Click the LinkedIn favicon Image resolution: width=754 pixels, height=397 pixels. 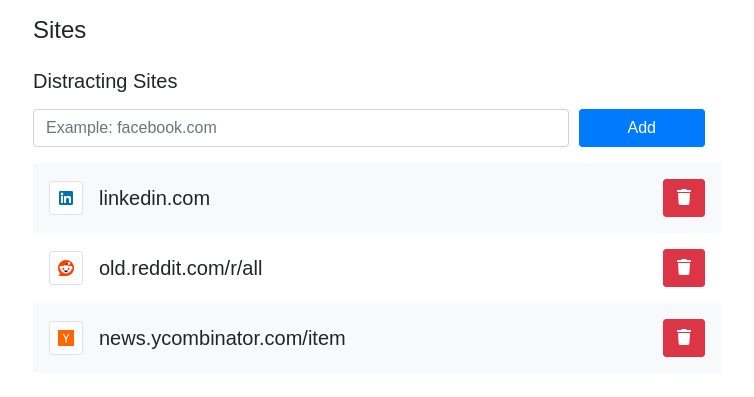pos(66,198)
